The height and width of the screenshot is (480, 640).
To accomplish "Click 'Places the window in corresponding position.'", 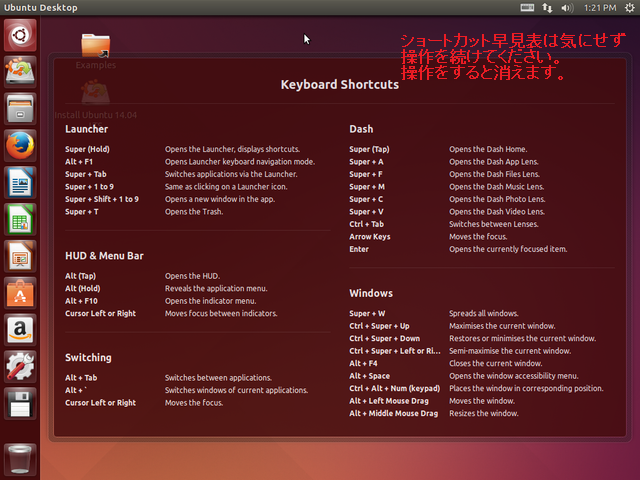I will click(x=526, y=389).
